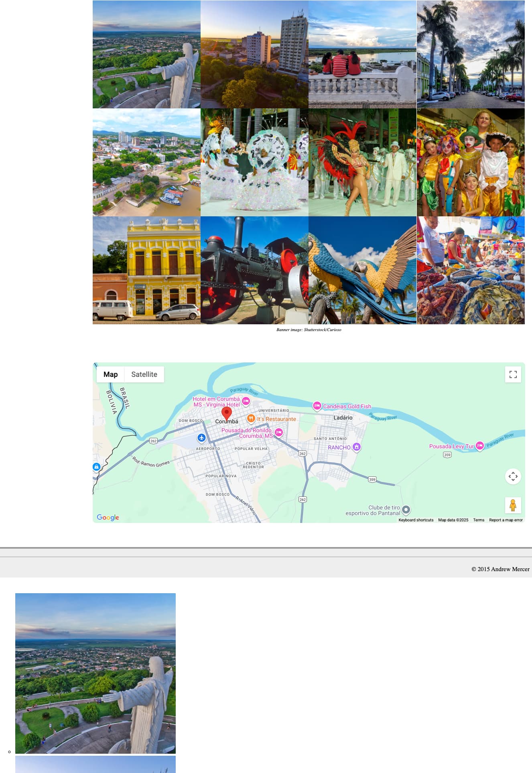532x773 pixels.
Task: Click the Street View pegman icon
Action: coord(513,505)
